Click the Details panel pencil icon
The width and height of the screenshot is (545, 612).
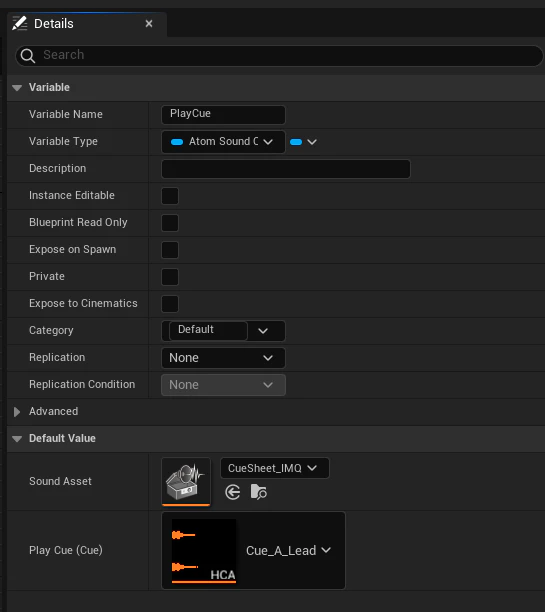(20, 23)
